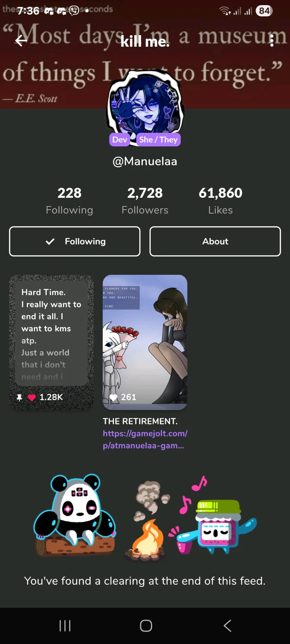Tap the back arrow icon
The width and height of the screenshot is (290, 644).
click(x=21, y=41)
